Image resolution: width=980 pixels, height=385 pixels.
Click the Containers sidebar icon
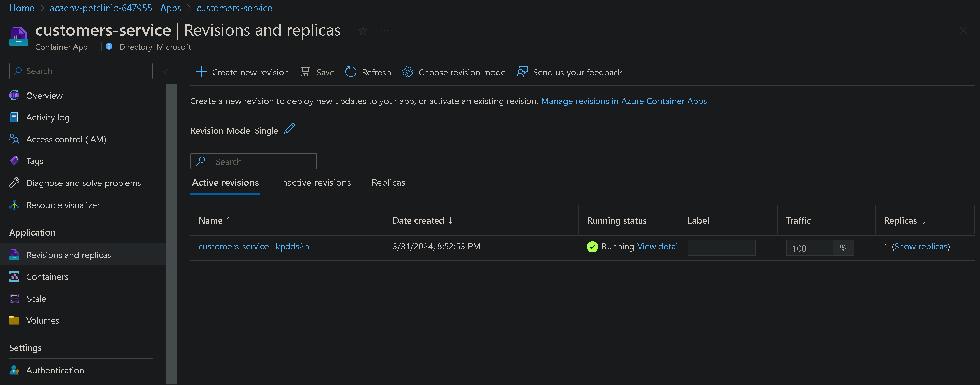point(14,277)
